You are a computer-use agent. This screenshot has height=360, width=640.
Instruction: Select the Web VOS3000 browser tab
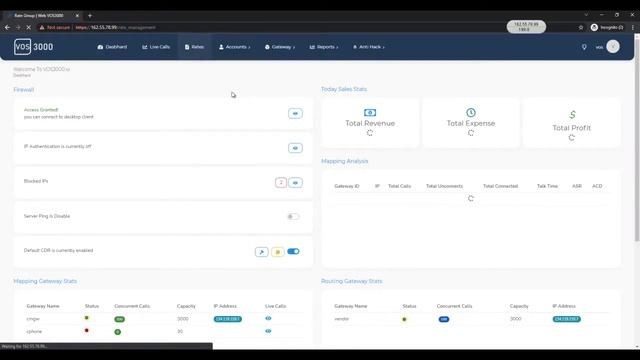pos(43,16)
